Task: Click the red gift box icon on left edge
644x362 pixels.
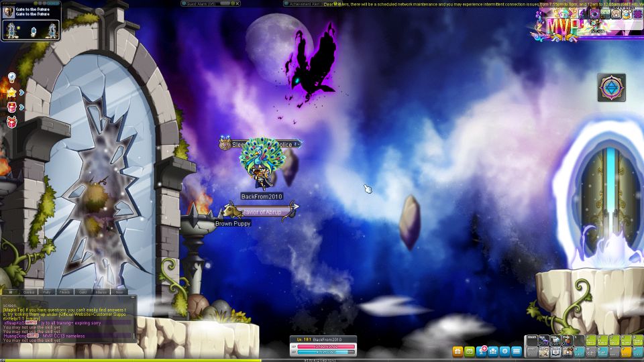Action: click(x=12, y=121)
